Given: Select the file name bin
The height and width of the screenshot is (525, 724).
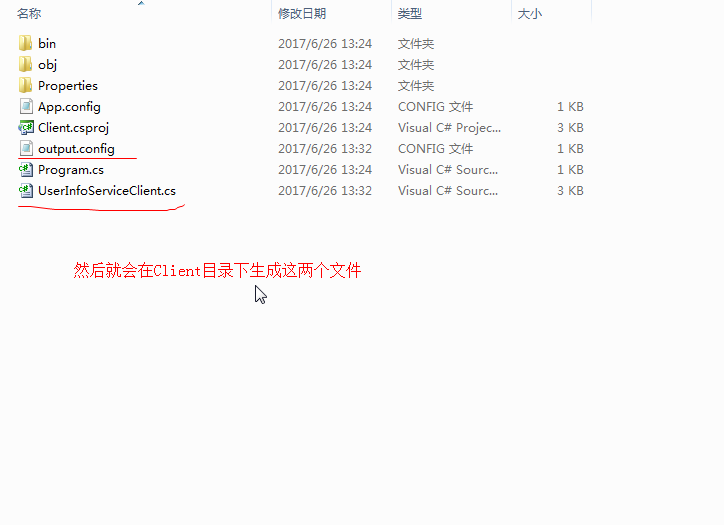Looking at the screenshot, I should click(47, 43).
